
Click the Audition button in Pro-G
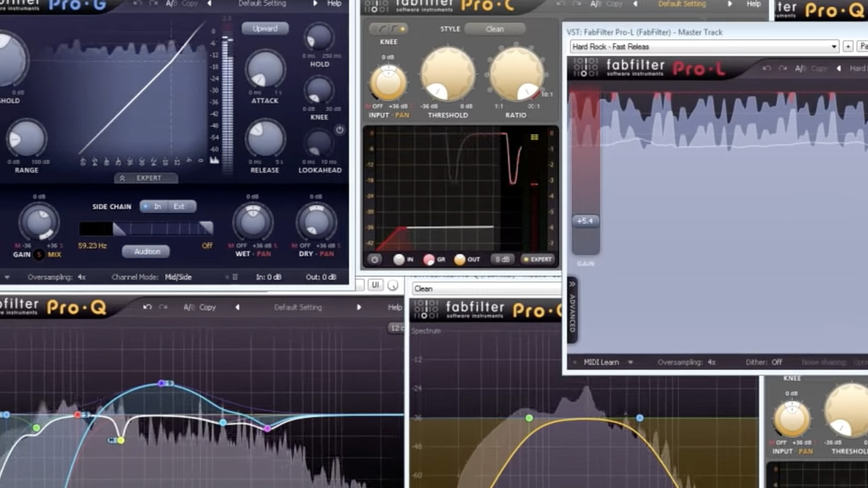coord(146,251)
